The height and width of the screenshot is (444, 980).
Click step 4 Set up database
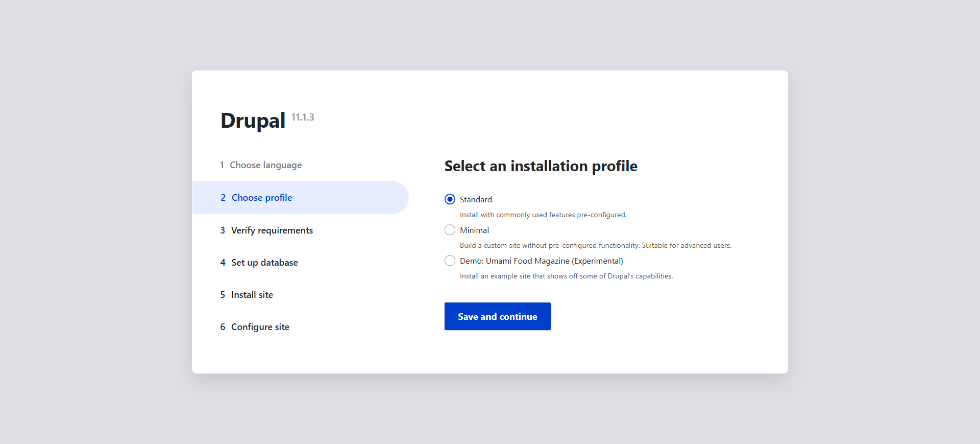[259, 263]
